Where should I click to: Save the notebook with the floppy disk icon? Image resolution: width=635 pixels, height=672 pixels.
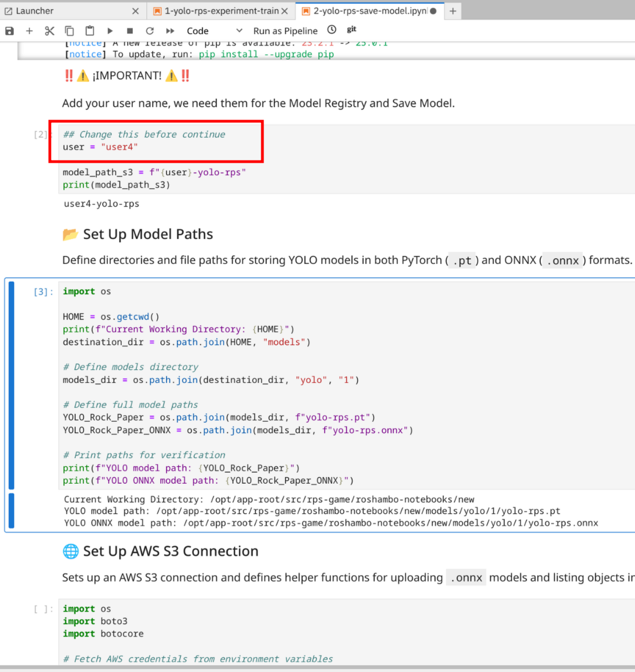(9, 31)
